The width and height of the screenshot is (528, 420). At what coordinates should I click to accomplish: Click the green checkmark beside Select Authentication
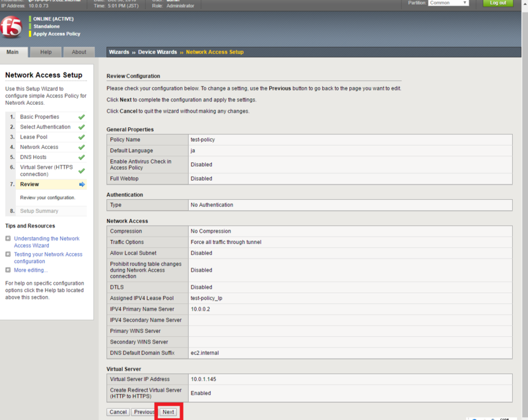[x=81, y=127]
